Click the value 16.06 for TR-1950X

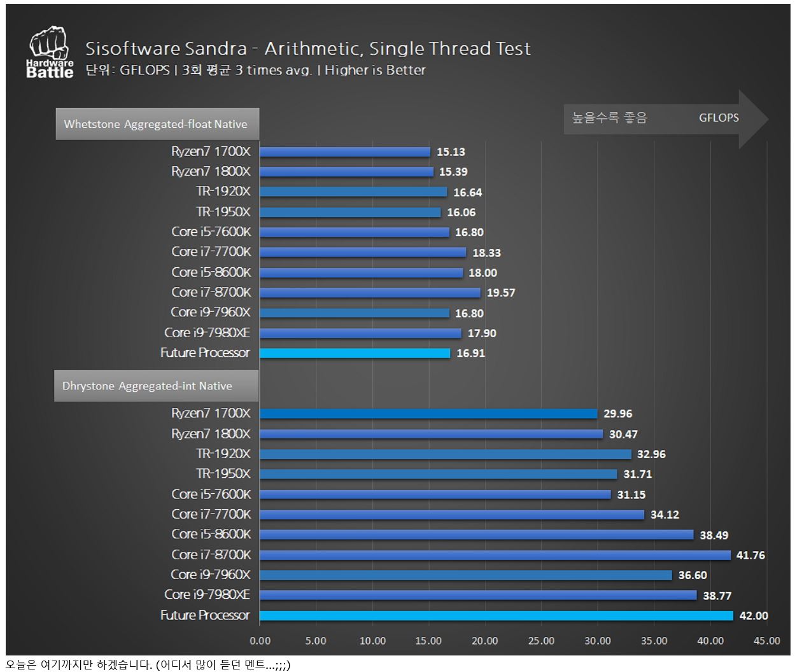(461, 213)
